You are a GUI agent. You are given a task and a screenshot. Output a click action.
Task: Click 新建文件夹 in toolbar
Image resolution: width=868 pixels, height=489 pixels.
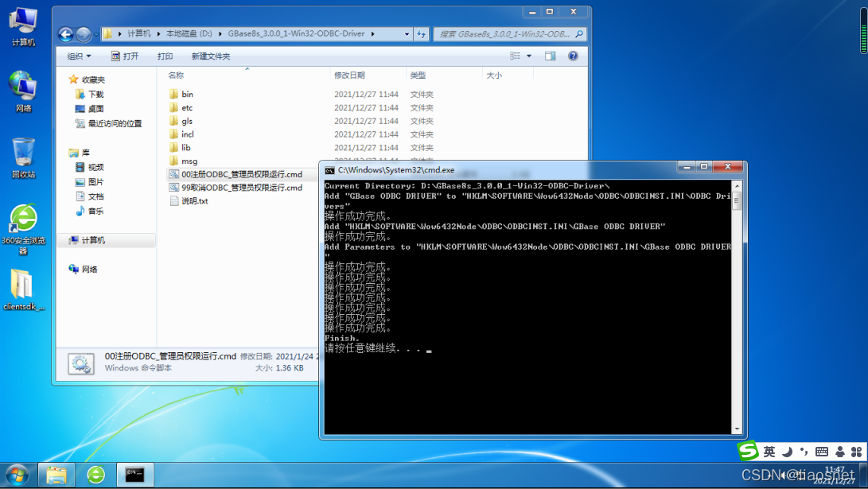[x=210, y=56]
